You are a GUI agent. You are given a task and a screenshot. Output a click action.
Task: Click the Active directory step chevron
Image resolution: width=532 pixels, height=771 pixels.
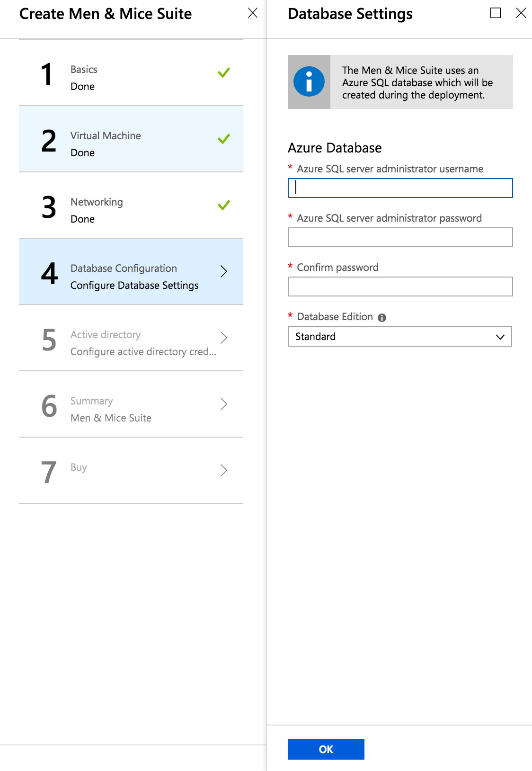click(x=224, y=338)
